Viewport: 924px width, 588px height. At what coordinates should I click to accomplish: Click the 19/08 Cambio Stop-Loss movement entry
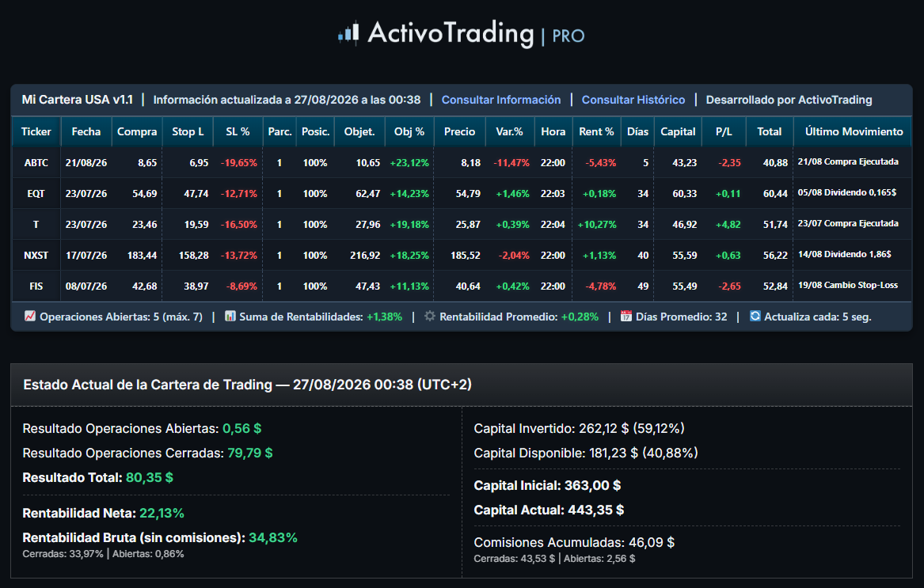(848, 285)
